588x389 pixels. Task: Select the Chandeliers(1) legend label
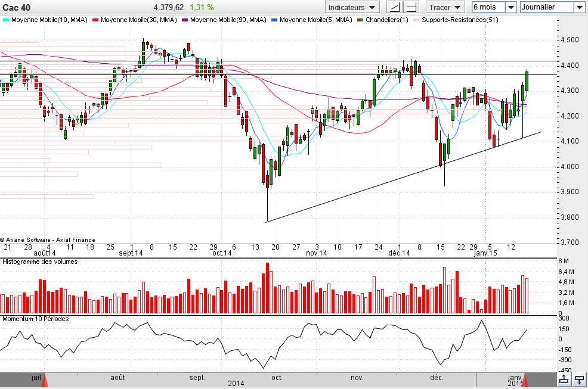click(387, 20)
